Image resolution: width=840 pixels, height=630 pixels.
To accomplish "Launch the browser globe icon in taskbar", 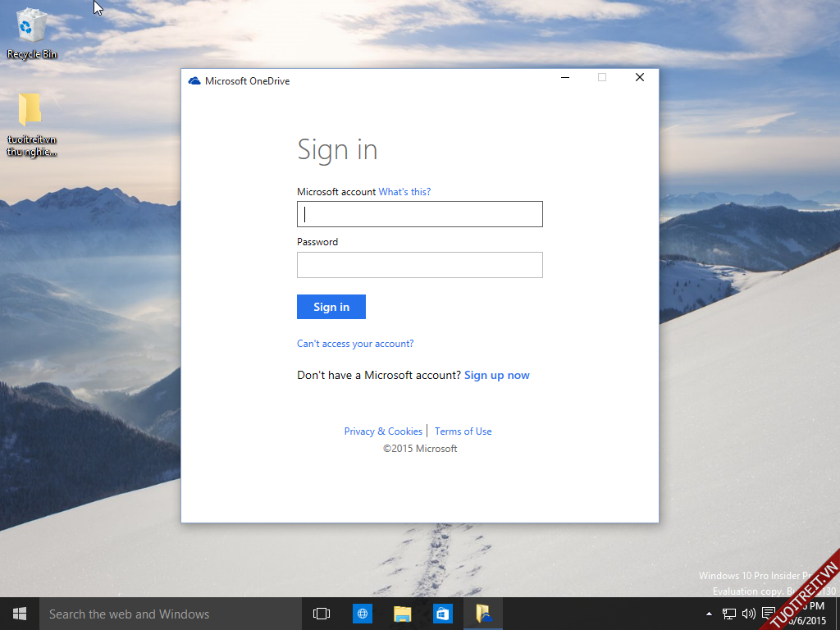I will pos(362,614).
